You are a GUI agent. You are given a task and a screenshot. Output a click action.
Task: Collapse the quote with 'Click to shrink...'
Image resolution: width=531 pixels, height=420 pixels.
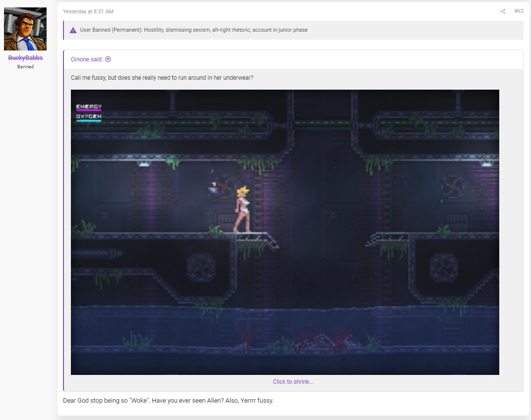pyautogui.click(x=294, y=382)
